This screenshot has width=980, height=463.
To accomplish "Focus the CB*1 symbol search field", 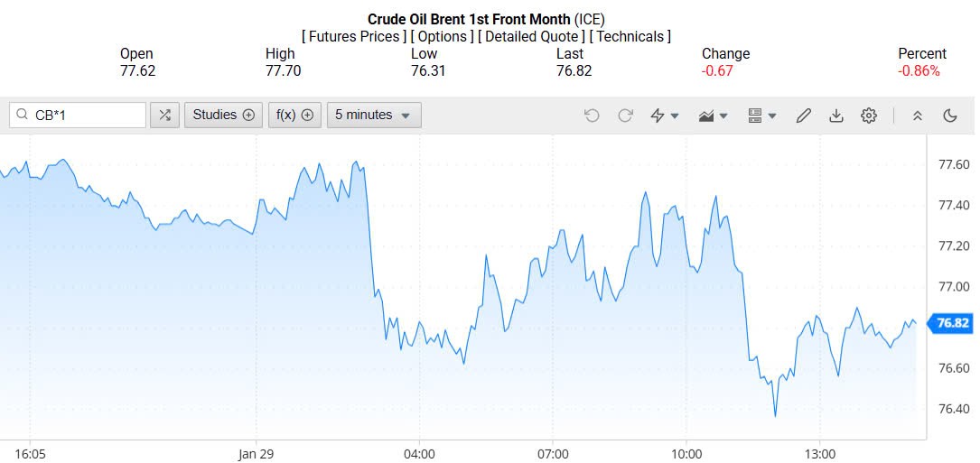I will click(86, 115).
